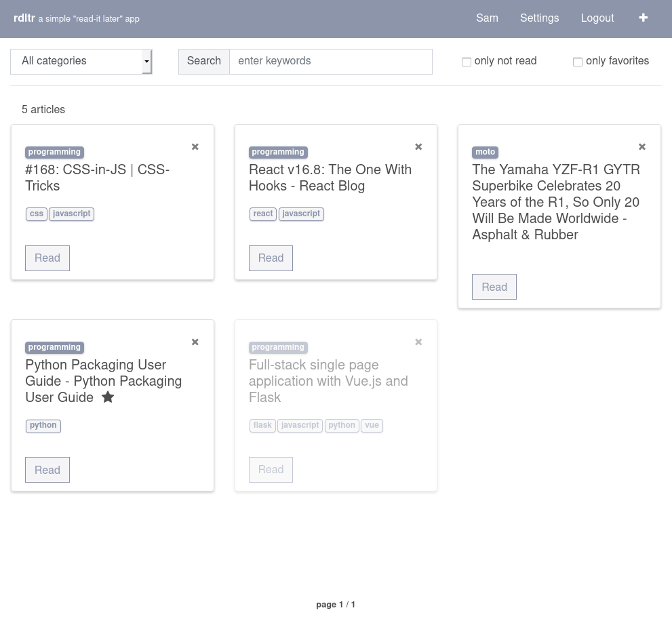Viewport: 672px width, 623px height.
Task: Open the 'All categories' dropdown
Action: 81,61
